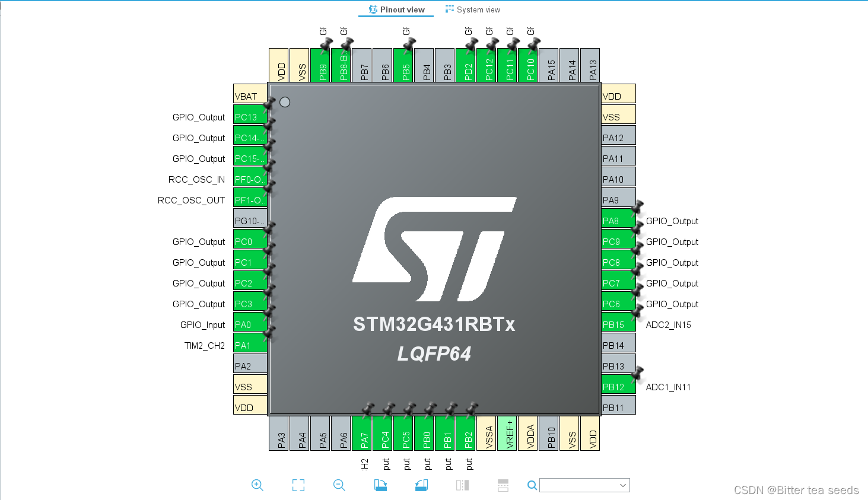Click pin PA7 on the bottom row
Viewport: 868px width, 500px height.
pos(362,434)
